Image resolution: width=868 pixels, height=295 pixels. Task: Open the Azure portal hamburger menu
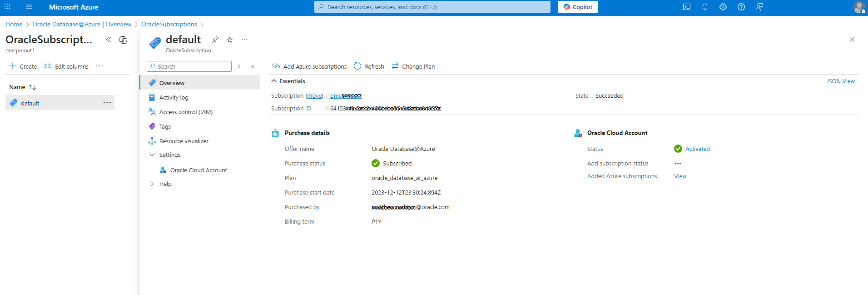click(29, 7)
